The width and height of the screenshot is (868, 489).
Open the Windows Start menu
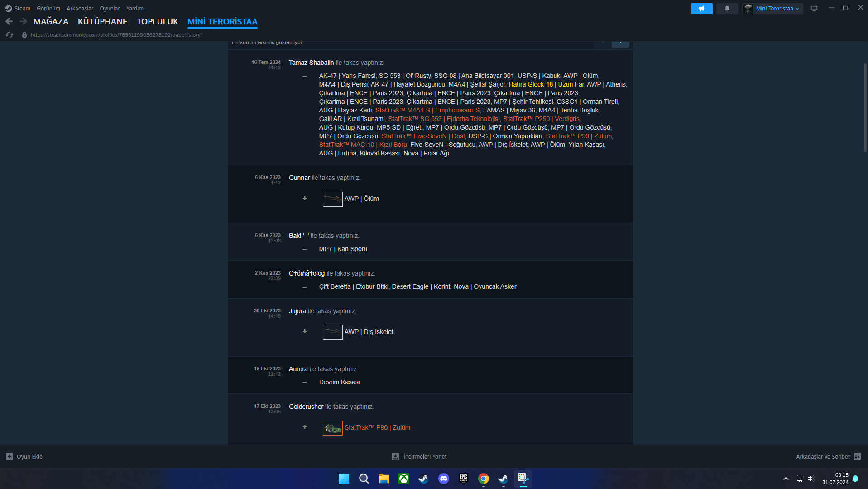pos(344,479)
